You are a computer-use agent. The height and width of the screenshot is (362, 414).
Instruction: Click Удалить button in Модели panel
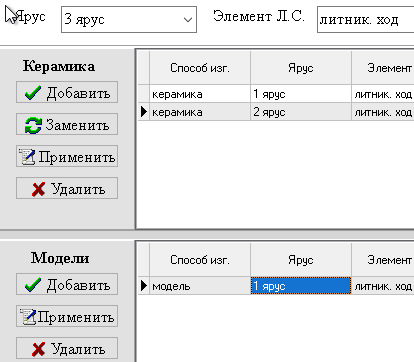tap(67, 348)
